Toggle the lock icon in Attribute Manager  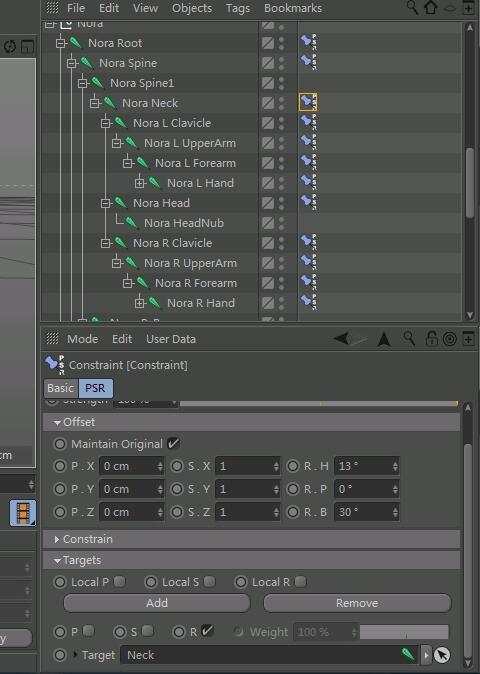click(x=431, y=339)
